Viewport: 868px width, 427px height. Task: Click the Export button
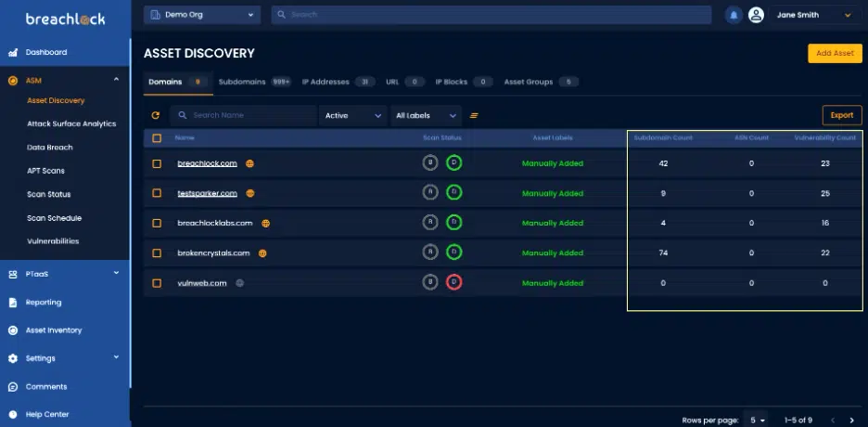tap(842, 115)
